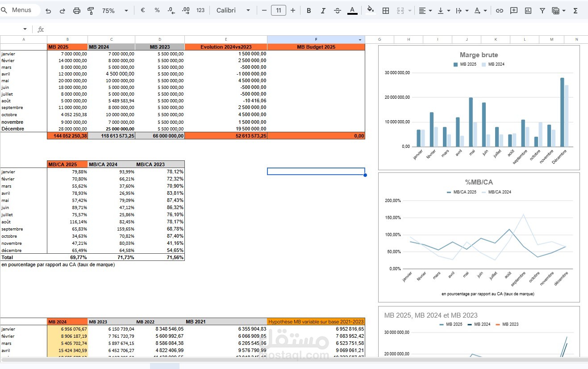
Task: Select column B header
Action: tap(67, 39)
